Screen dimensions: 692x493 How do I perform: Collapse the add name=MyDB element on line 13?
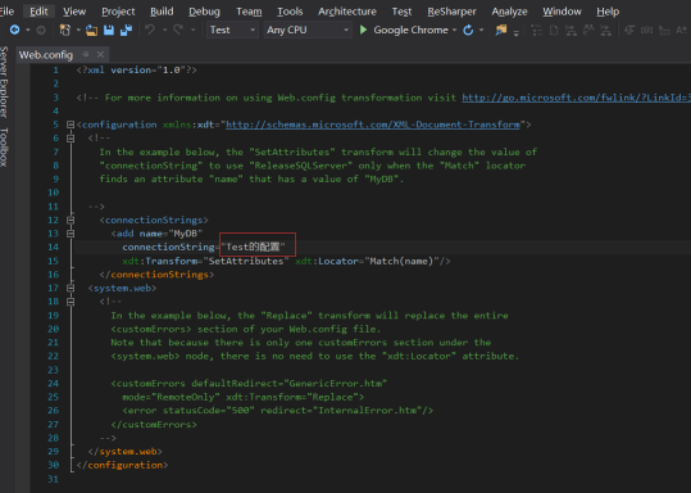pos(70,233)
